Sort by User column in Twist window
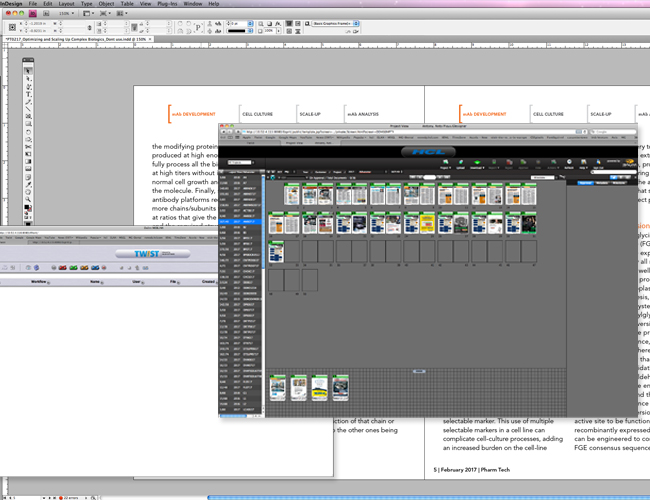Screen dimensions: 650x500 click(136, 282)
